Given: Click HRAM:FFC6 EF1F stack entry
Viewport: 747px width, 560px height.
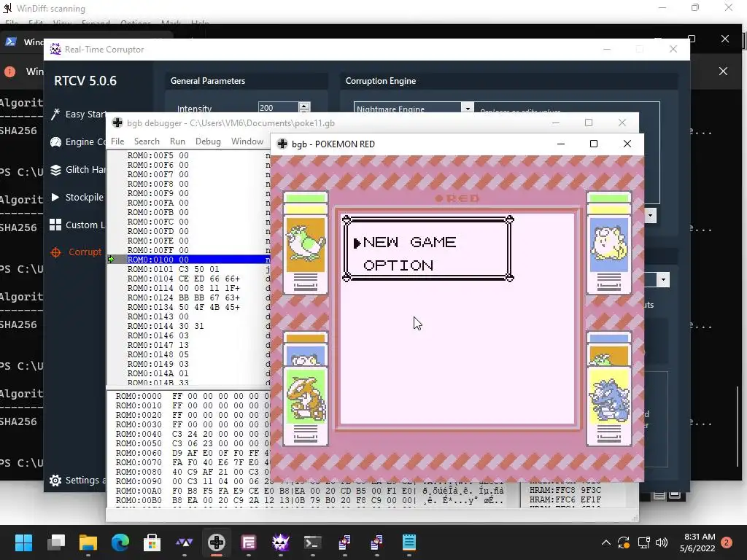Looking at the screenshot, I should coord(565,499).
